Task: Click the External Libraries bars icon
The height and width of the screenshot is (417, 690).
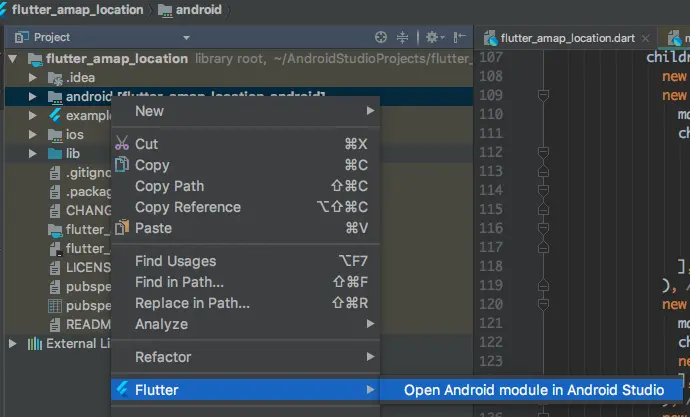Action: click(35, 344)
